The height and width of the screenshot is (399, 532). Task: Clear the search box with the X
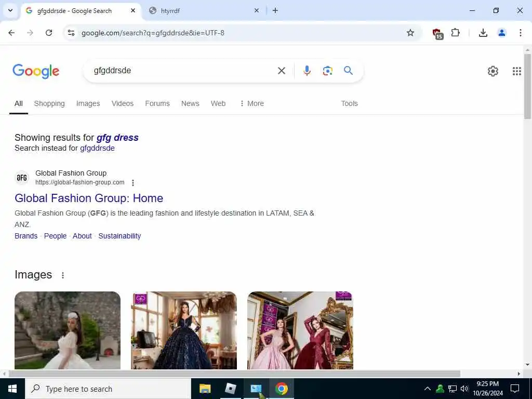coord(282,71)
